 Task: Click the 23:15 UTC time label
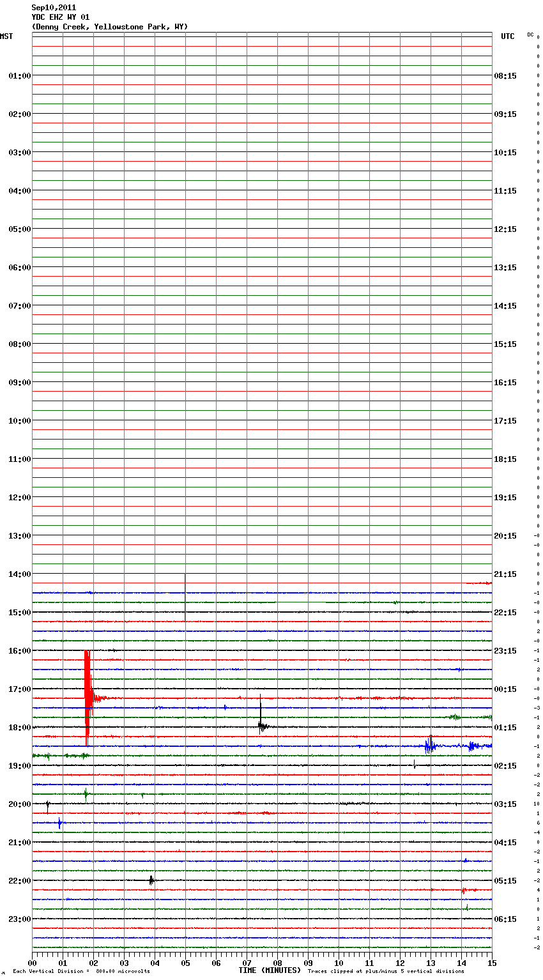505,651
